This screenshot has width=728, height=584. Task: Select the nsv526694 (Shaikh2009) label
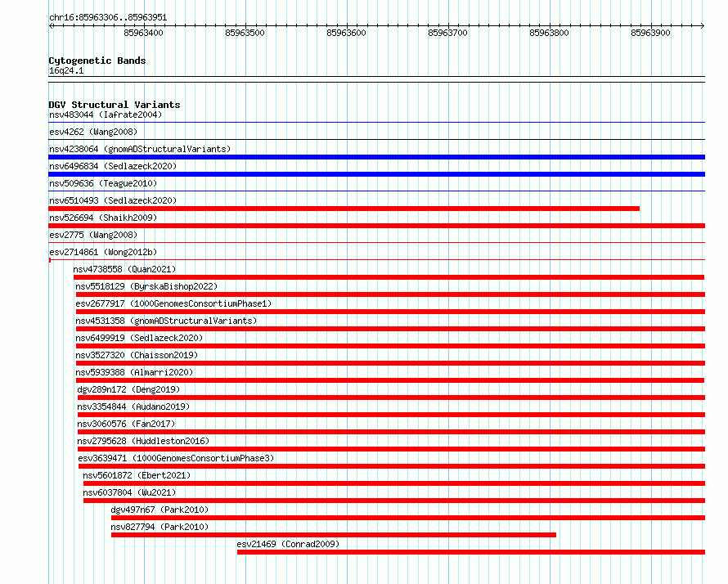103,218
